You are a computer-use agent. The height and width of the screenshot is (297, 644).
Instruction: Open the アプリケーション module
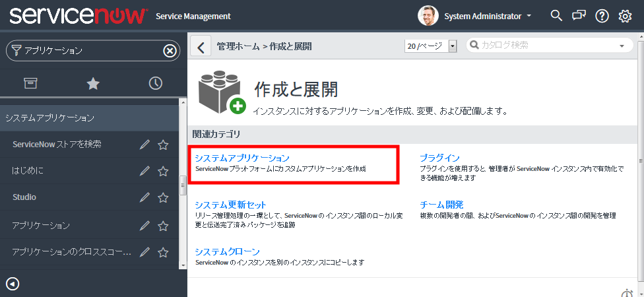click(41, 226)
